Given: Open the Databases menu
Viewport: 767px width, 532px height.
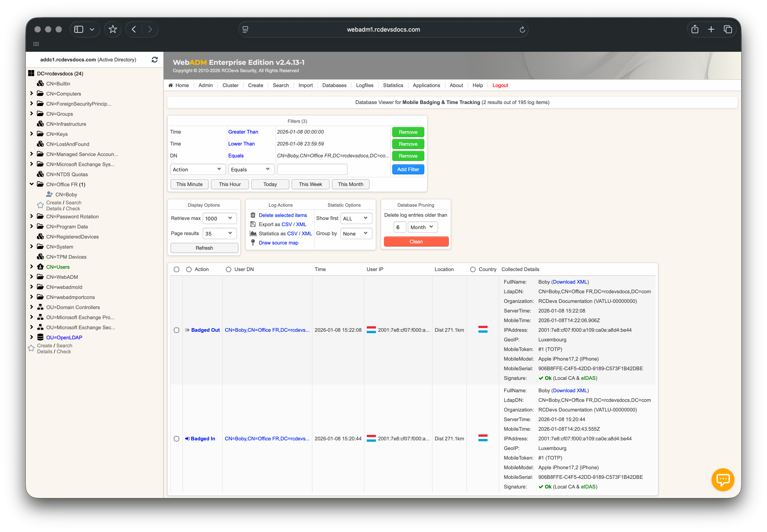Looking at the screenshot, I should [x=334, y=85].
